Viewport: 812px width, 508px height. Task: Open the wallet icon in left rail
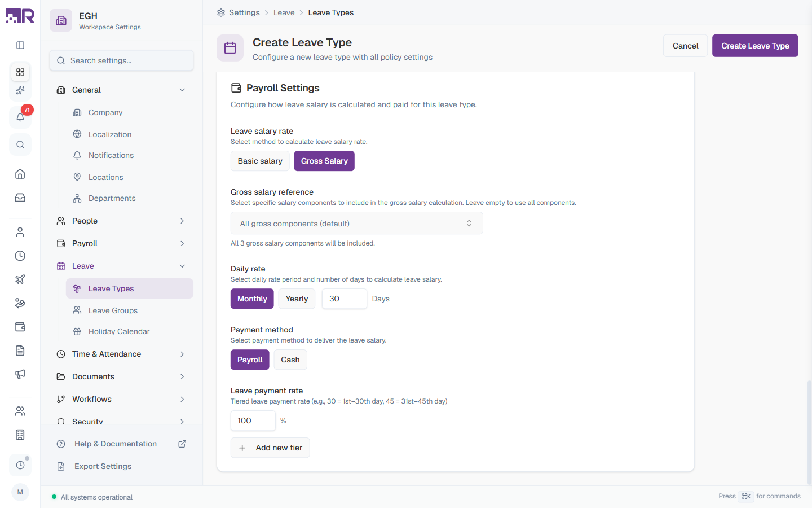tap(20, 327)
